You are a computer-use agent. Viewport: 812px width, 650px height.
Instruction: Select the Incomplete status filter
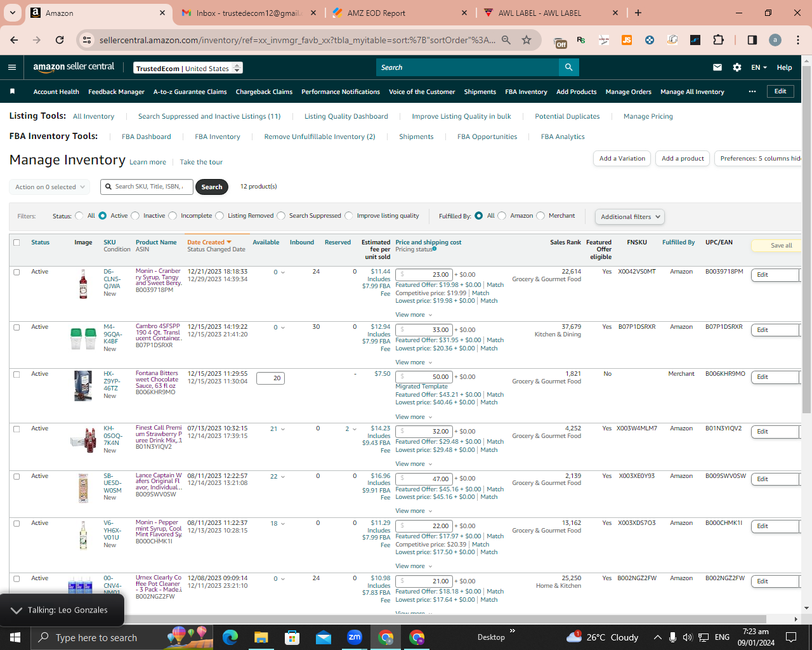click(173, 216)
